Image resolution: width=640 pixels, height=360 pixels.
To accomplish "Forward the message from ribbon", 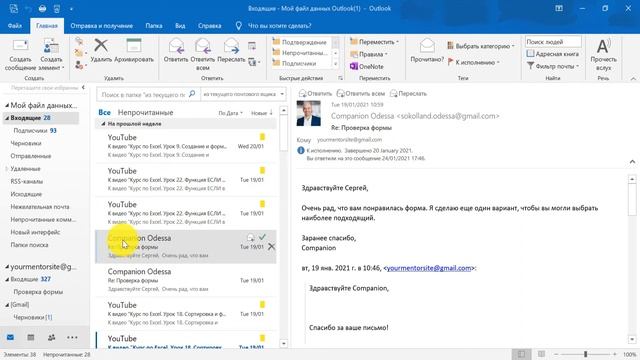I will [x=231, y=51].
